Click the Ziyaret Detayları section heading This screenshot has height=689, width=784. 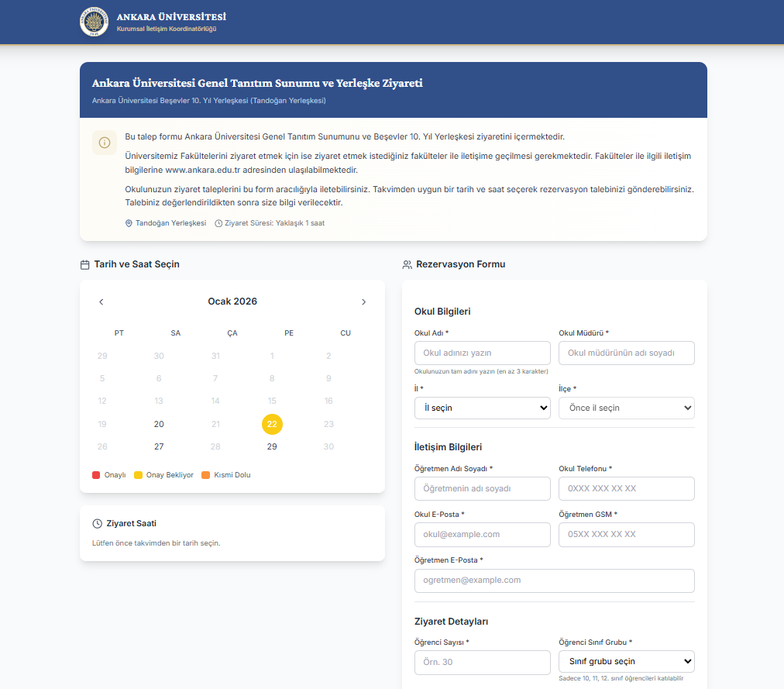click(x=451, y=622)
